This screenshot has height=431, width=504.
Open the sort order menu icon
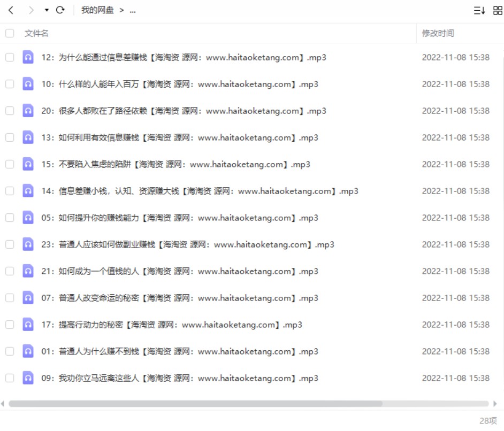pyautogui.click(x=479, y=11)
